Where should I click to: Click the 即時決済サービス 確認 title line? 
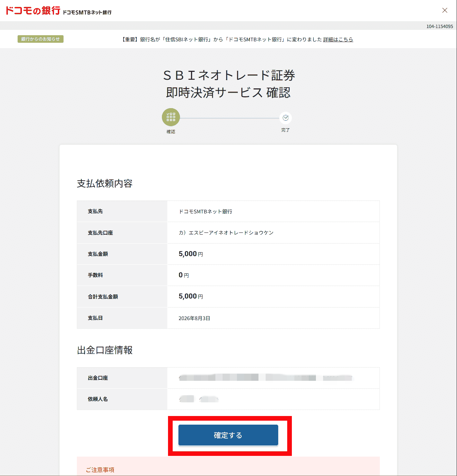tap(228, 93)
